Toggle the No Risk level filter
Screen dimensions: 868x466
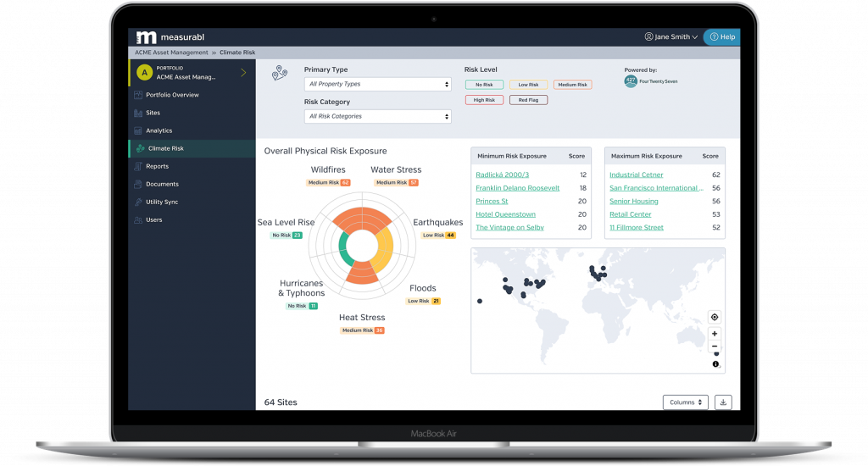[x=484, y=85]
